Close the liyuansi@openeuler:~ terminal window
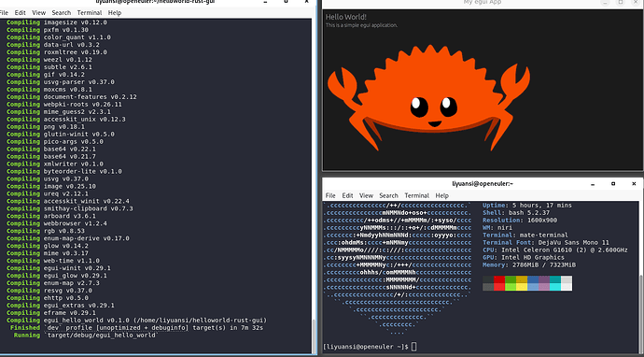The image size is (644, 357). tap(634, 184)
